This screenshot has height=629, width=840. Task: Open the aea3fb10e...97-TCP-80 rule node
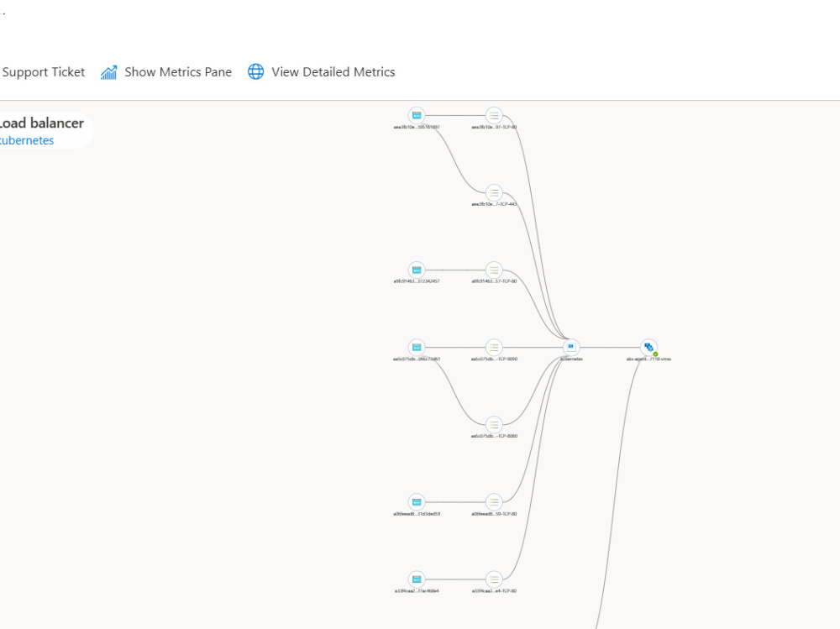click(x=494, y=115)
